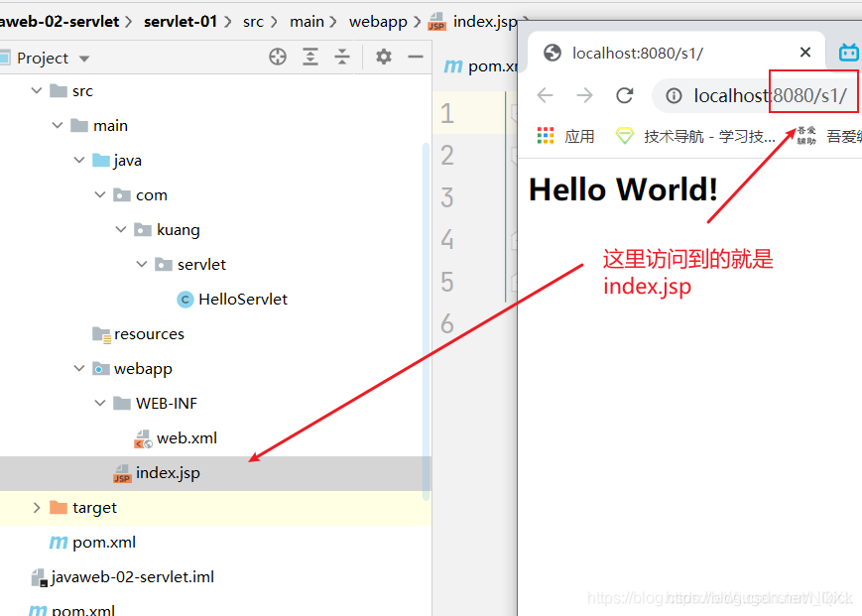862x616 pixels.
Task: Click the Project panel vertical scrollbar
Action: pyautogui.click(x=426, y=321)
